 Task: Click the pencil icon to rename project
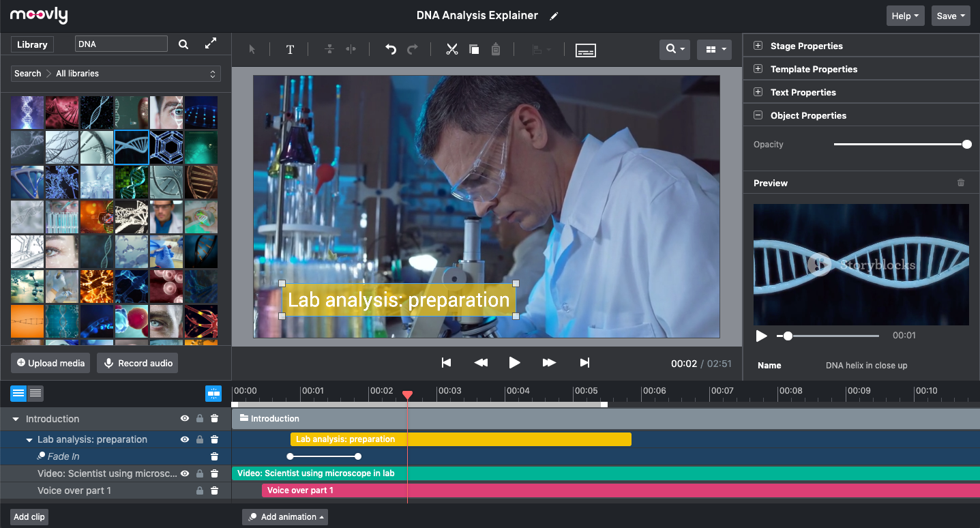tap(554, 16)
